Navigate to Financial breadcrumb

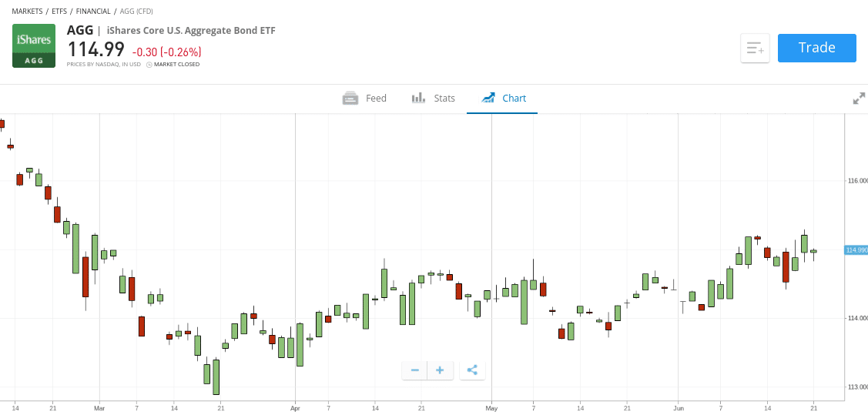click(93, 12)
